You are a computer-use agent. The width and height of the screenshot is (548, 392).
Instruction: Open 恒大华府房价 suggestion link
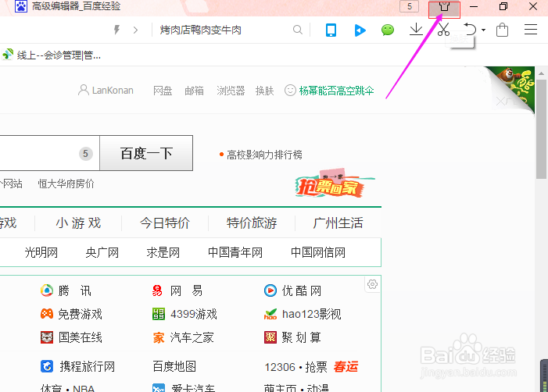tap(66, 184)
